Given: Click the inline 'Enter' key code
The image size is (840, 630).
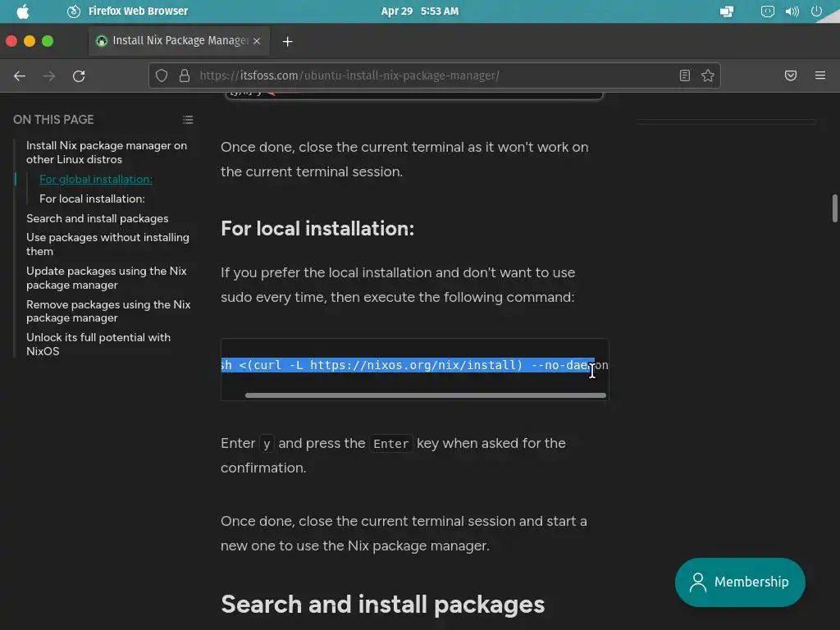Looking at the screenshot, I should 391,444.
